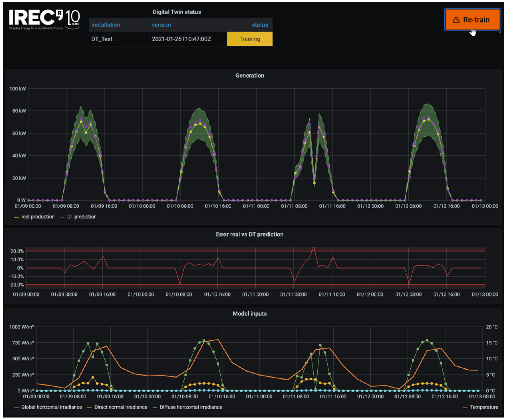This screenshot has height=420, width=507.
Task: Open the Model inputs panel title menu
Action: (x=249, y=314)
